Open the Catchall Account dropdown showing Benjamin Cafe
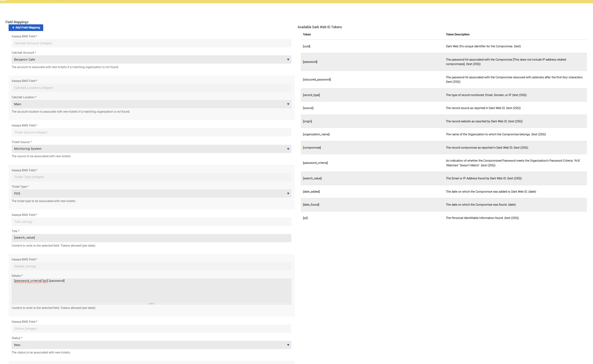Viewport: 593px width, 364px height. [x=151, y=60]
